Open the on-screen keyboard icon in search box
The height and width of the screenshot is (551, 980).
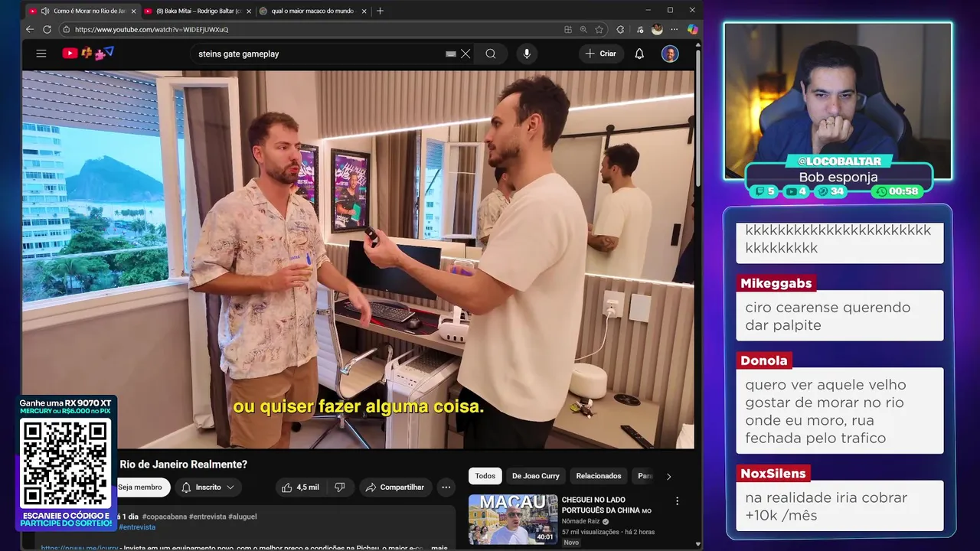pyautogui.click(x=451, y=54)
